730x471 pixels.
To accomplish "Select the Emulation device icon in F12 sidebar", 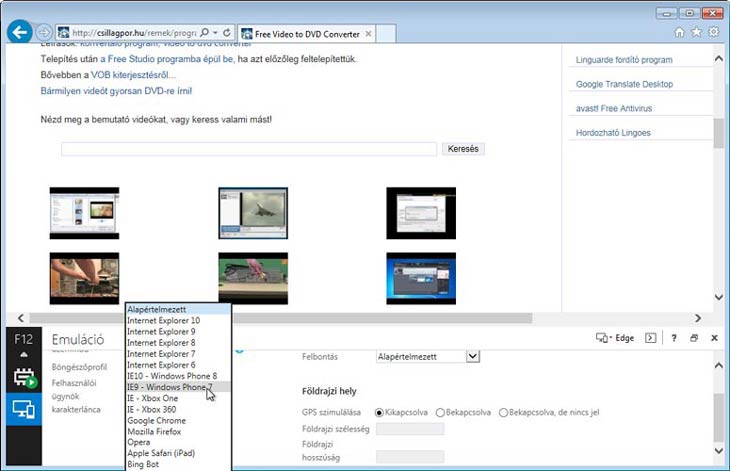I will coord(24,410).
